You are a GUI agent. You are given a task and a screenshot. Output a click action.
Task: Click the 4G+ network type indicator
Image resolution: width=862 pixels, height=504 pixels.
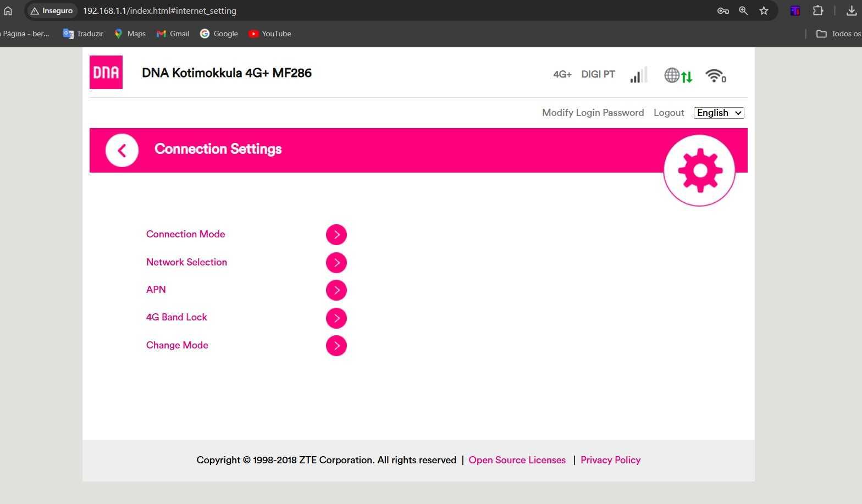pos(562,74)
